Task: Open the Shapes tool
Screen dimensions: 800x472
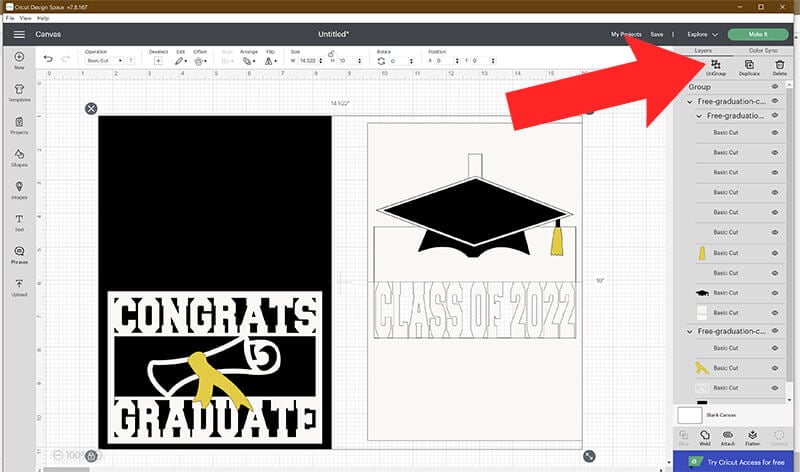Action: point(19,156)
